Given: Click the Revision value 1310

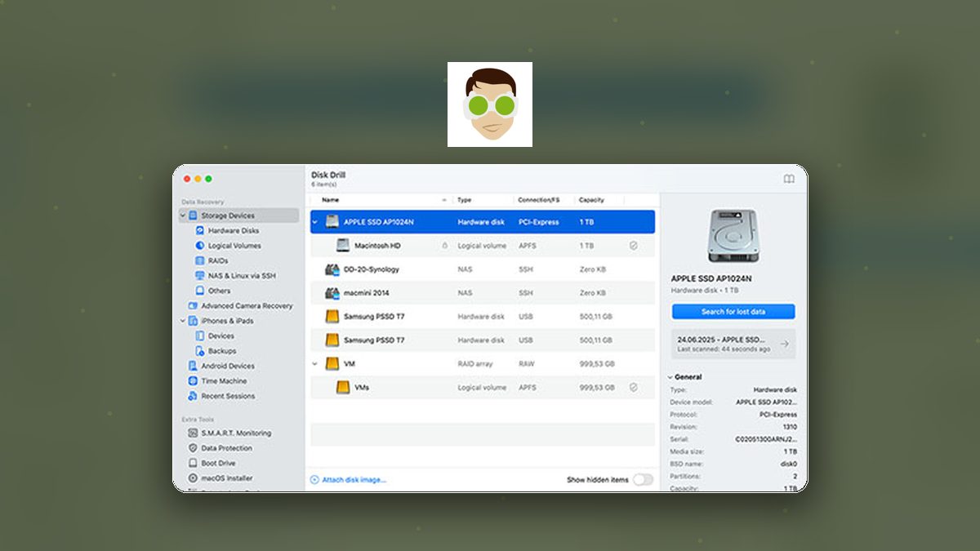Looking at the screenshot, I should 791,427.
